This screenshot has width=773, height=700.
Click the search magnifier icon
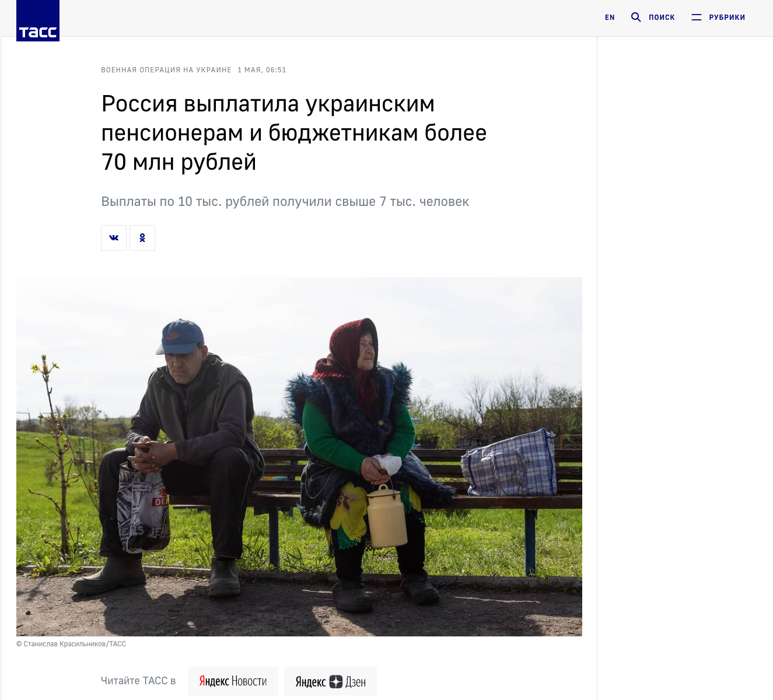[636, 17]
